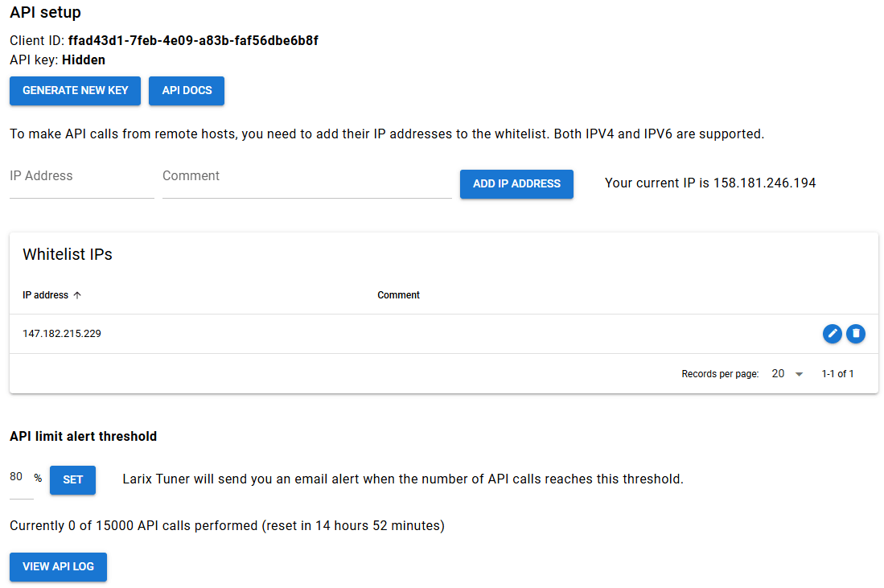The width and height of the screenshot is (884, 588).
Task: Add the IP address to whitelist
Action: [516, 183]
